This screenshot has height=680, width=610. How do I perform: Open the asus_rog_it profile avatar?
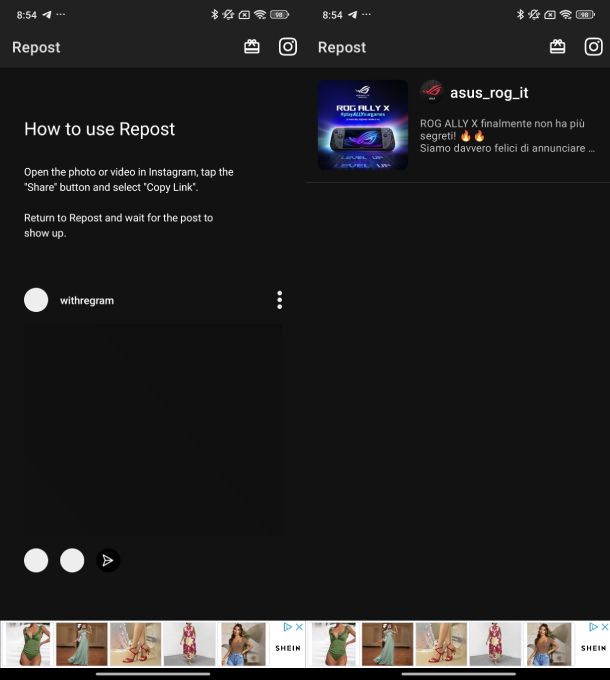[x=431, y=92]
